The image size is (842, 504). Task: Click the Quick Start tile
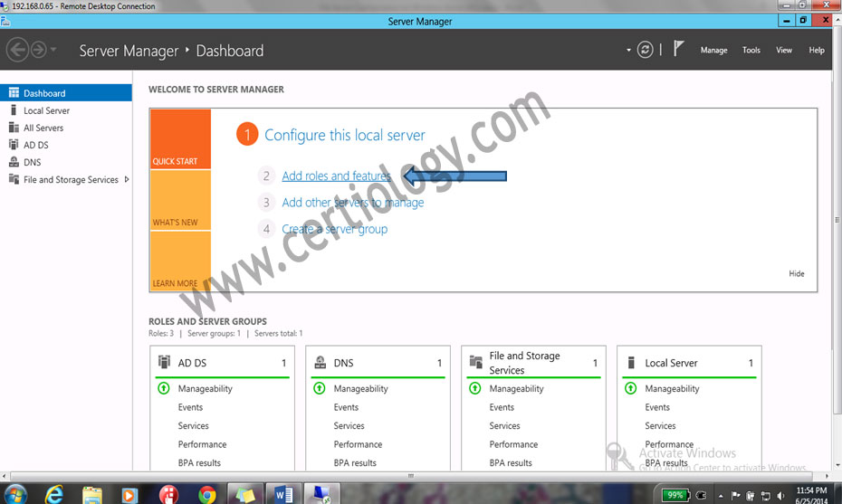coord(180,139)
